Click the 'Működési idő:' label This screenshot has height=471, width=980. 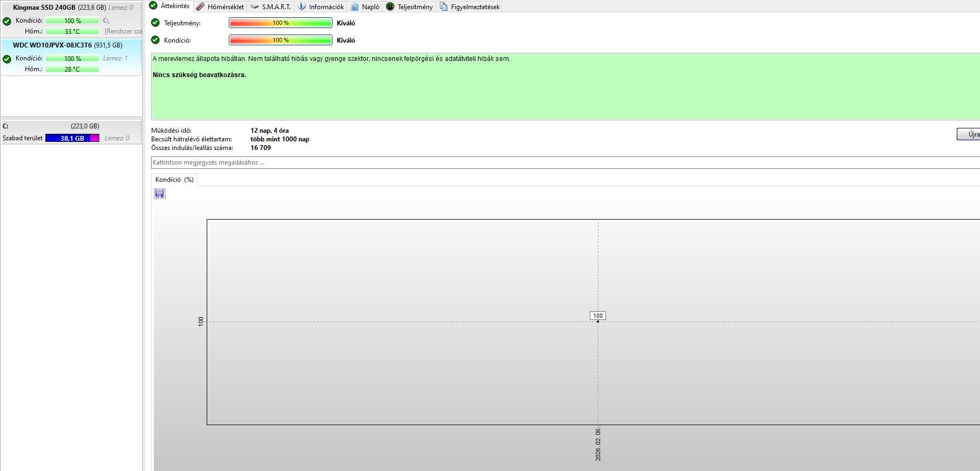click(171, 131)
